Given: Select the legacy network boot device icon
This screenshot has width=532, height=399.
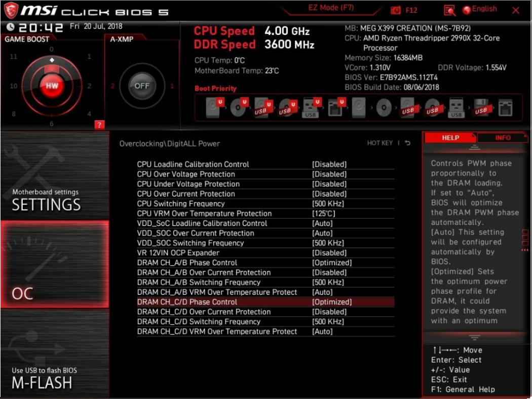Looking at the screenshot, I should pyautogui.click(x=505, y=108).
